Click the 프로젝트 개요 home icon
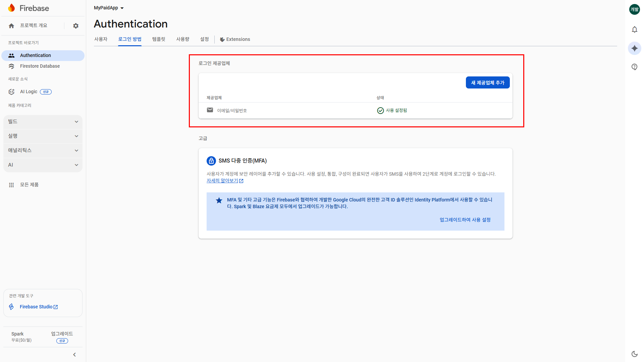Viewport: 644px width, 362px height. click(11, 26)
